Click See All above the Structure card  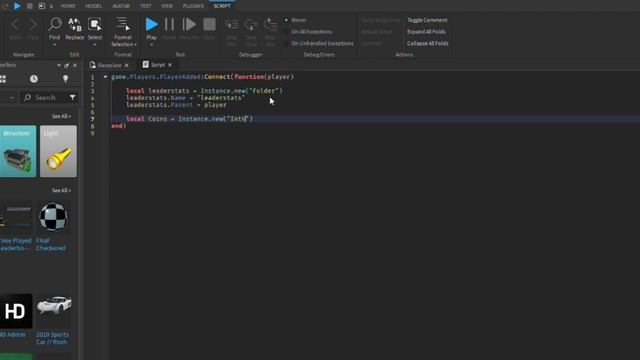click(61, 116)
